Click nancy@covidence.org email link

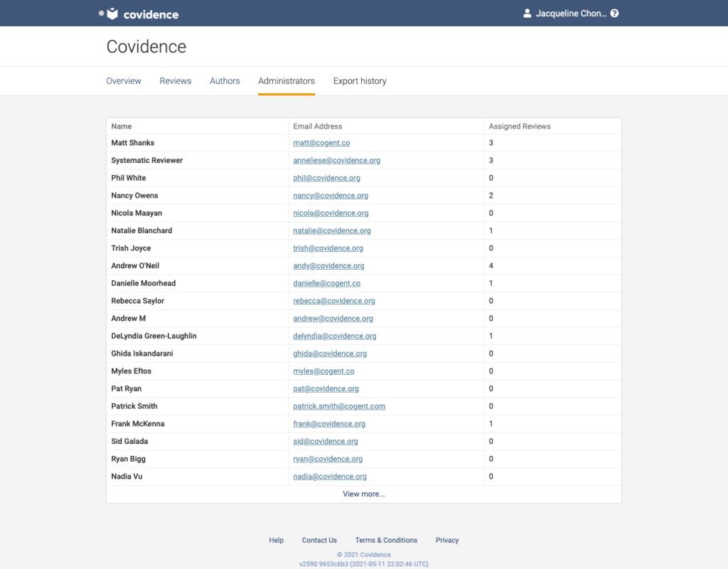pos(331,196)
